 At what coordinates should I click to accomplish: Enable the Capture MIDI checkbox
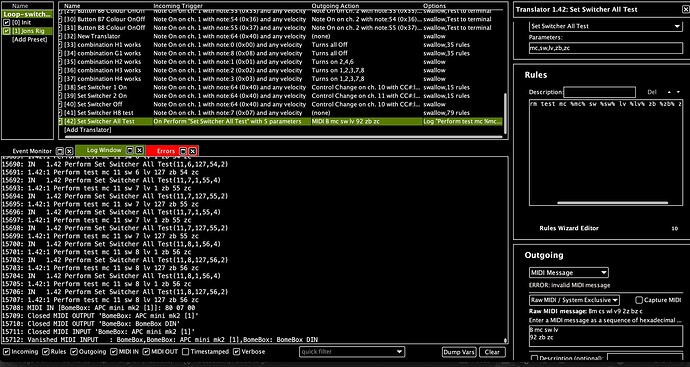(x=639, y=300)
